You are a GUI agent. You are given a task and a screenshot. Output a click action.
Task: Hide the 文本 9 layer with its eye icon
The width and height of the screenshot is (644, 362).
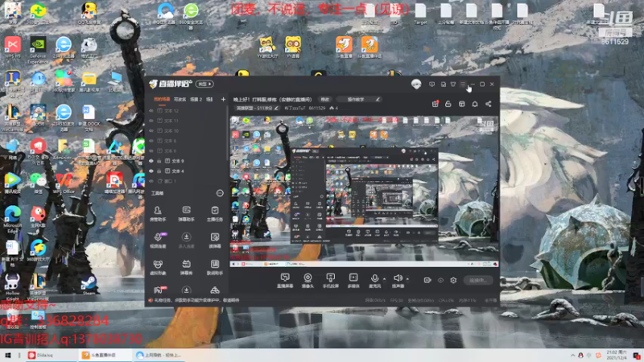pos(151,161)
